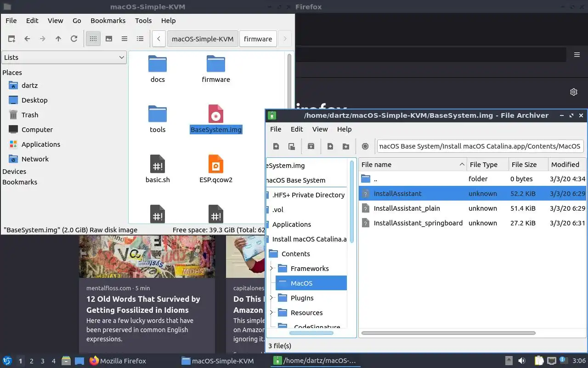The height and width of the screenshot is (368, 588).
Task: Select macOS-Simple-KVM path button
Action: [x=203, y=39]
